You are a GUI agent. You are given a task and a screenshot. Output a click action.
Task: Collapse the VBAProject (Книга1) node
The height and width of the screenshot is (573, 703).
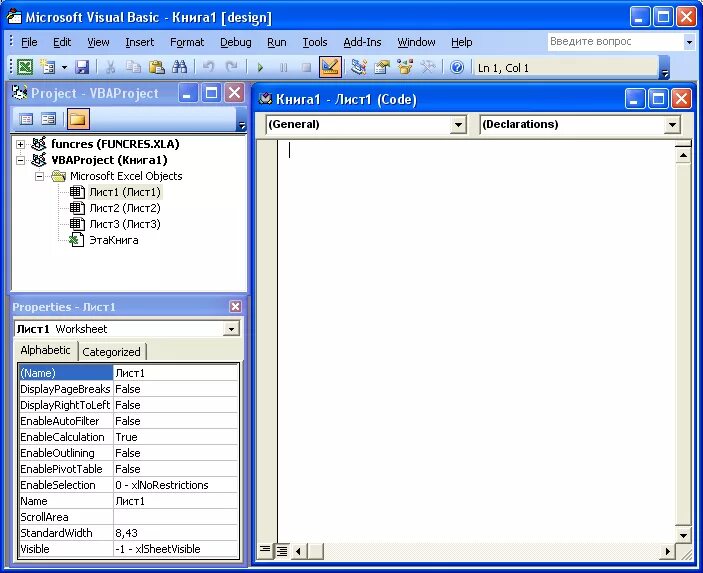[x=20, y=160]
